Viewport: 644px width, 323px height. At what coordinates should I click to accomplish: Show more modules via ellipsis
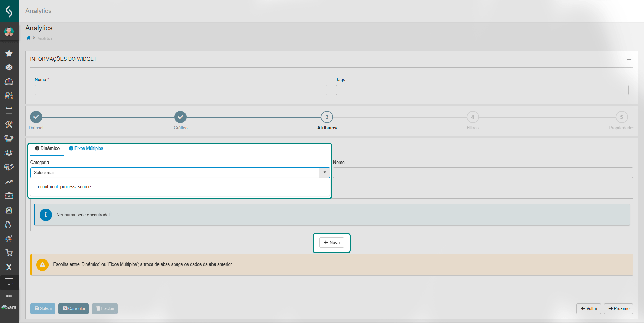9,296
